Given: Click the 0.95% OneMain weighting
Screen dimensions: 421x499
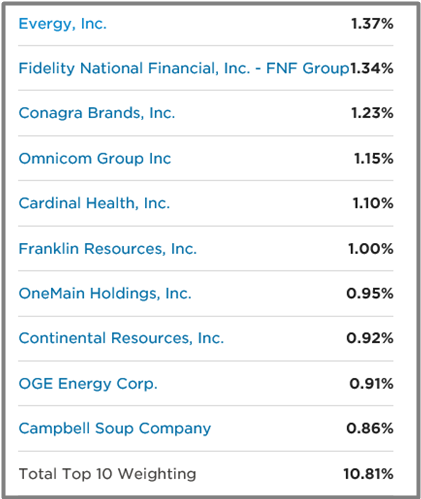Looking at the screenshot, I should (x=370, y=294).
